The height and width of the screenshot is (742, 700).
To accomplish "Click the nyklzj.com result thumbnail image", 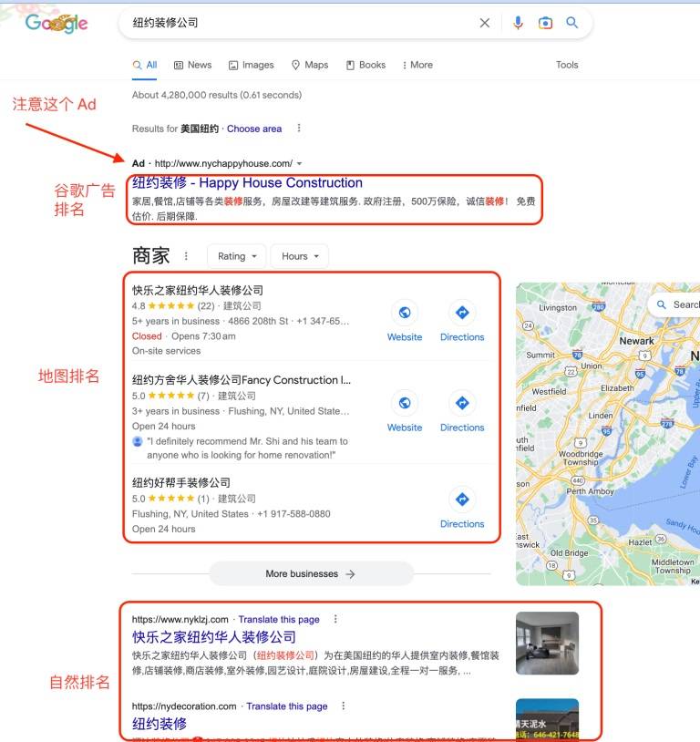I will [547, 644].
